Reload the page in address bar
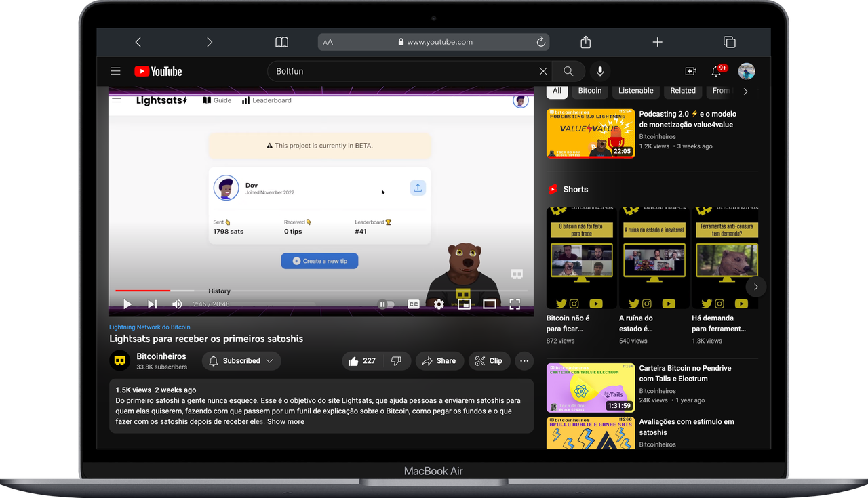The width and height of the screenshot is (868, 498). coord(541,42)
